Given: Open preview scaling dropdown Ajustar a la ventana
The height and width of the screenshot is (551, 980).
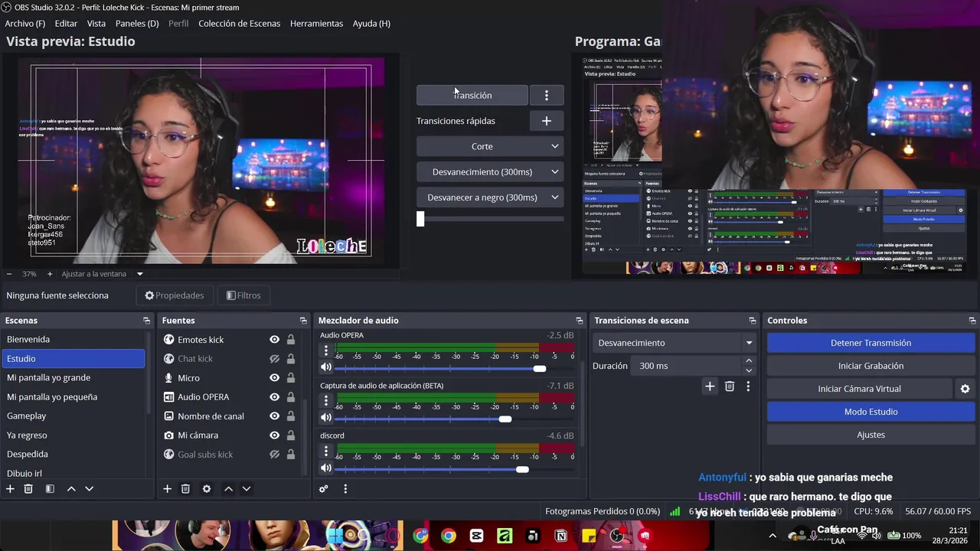Looking at the screenshot, I should click(x=103, y=274).
